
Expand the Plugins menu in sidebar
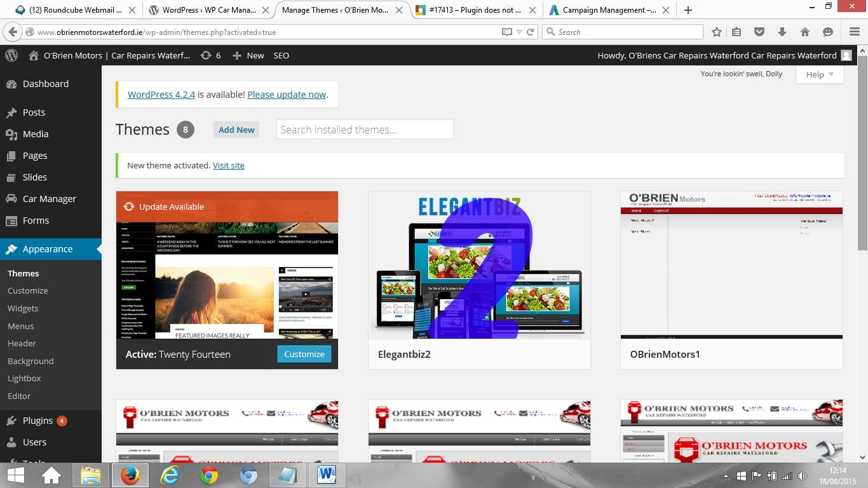click(x=37, y=421)
